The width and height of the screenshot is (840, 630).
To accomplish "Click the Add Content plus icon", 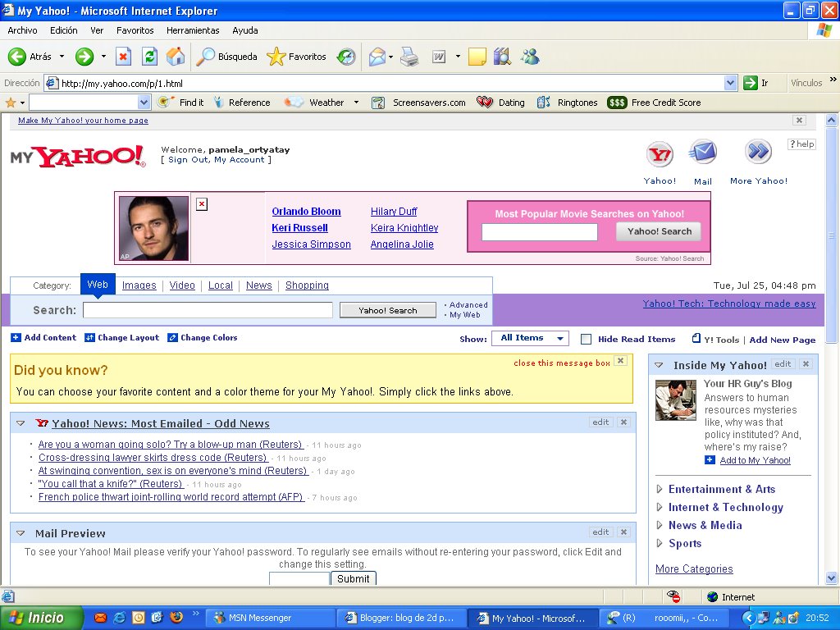I will point(16,337).
